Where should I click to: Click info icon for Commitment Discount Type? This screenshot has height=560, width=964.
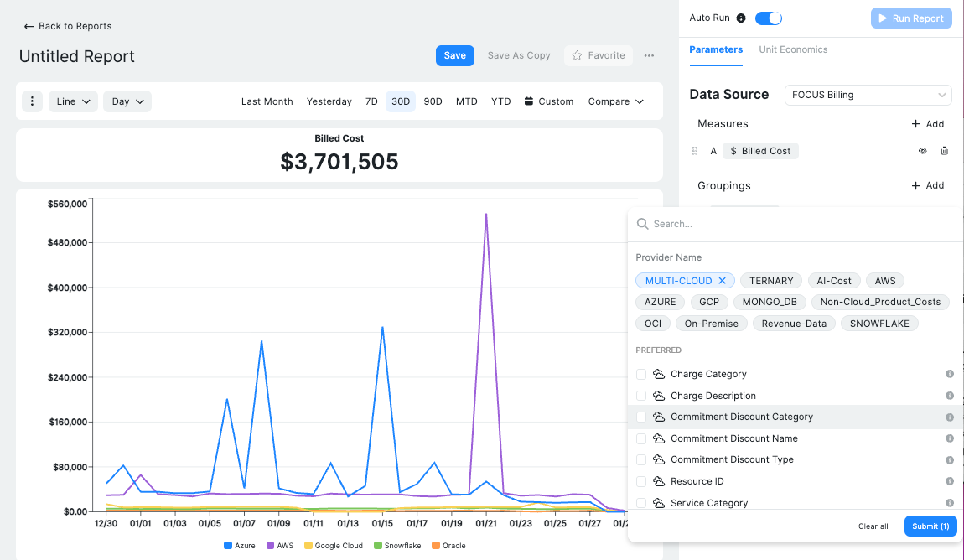coord(949,459)
